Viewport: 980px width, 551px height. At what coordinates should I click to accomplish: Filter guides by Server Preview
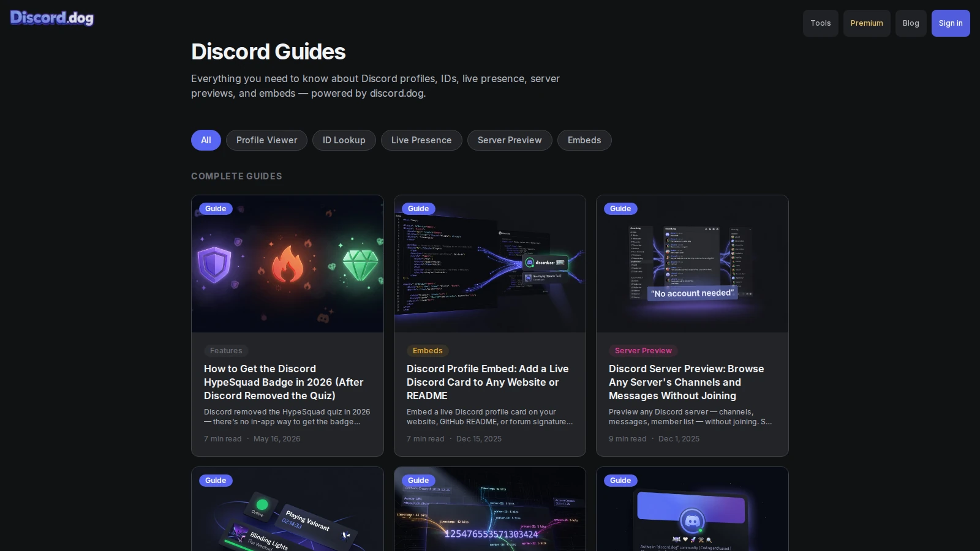[x=510, y=140]
